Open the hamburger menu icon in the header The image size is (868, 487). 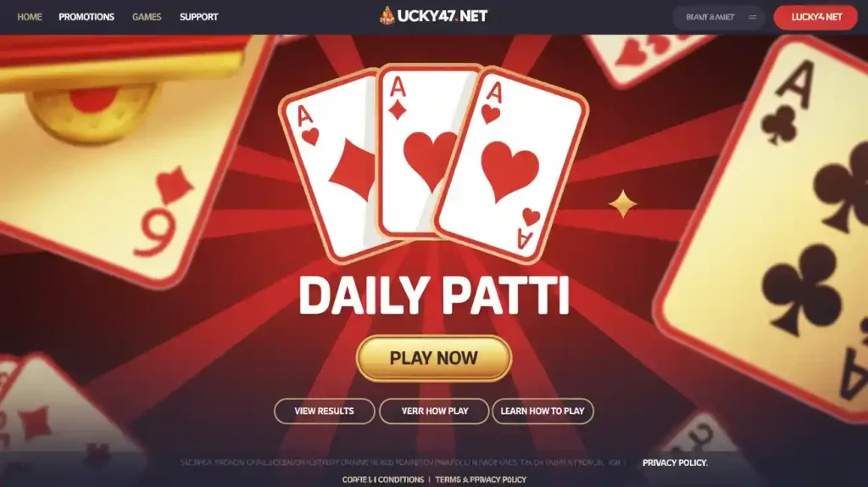752,17
